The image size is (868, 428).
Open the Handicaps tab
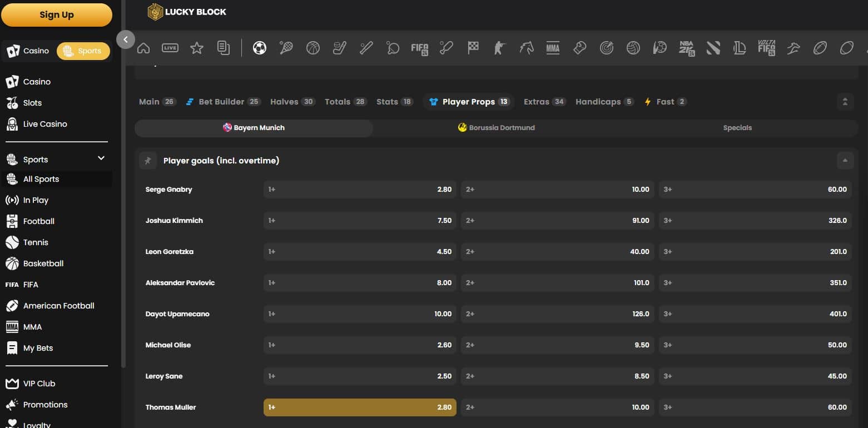click(604, 102)
